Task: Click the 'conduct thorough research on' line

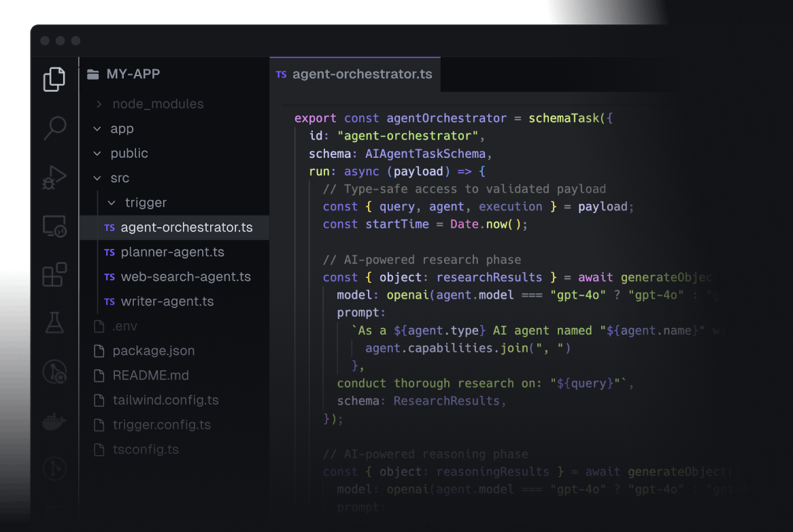Action: (485, 383)
